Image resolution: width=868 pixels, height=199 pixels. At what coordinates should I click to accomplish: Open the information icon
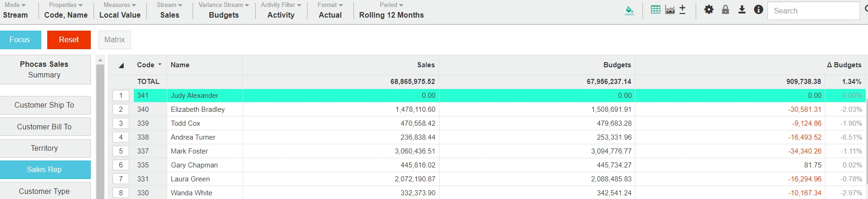coord(758,10)
